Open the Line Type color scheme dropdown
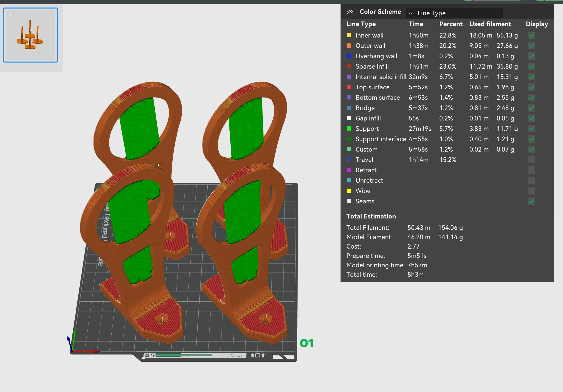This screenshot has height=392, width=563. pos(454,13)
